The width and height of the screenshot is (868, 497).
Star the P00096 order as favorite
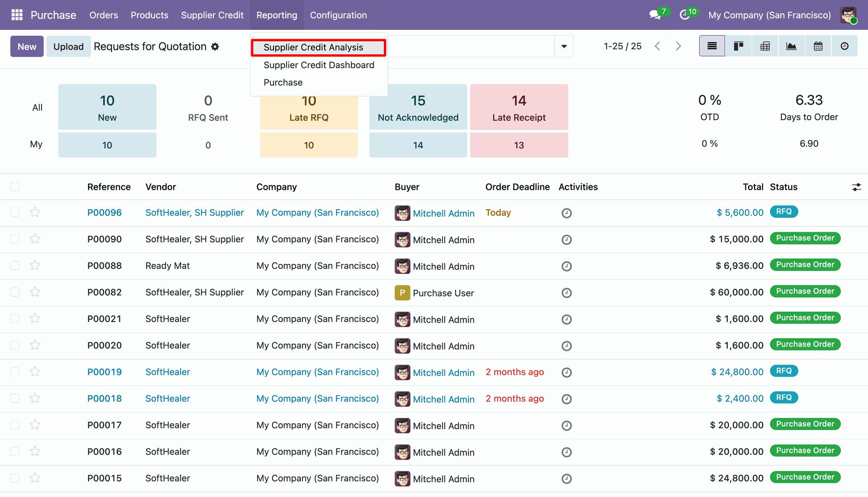35,212
